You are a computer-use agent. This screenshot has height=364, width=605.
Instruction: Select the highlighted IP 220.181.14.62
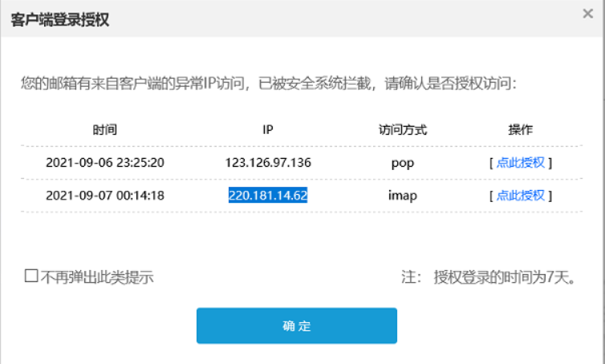point(268,196)
